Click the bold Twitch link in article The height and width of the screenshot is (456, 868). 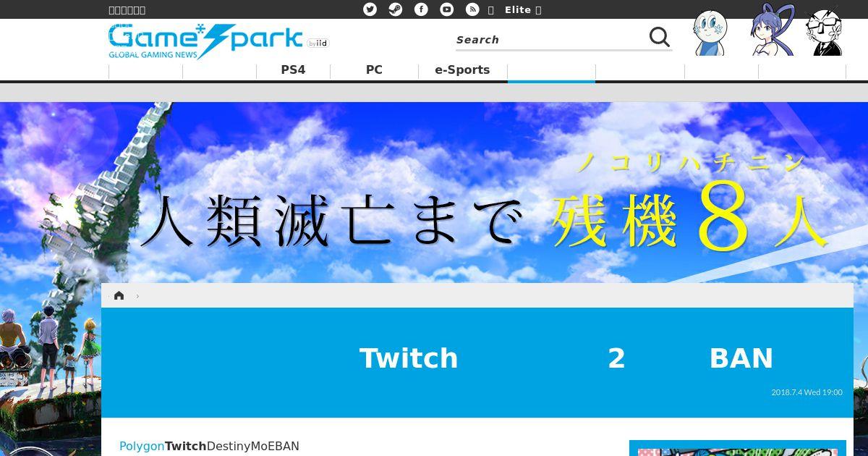(186, 446)
